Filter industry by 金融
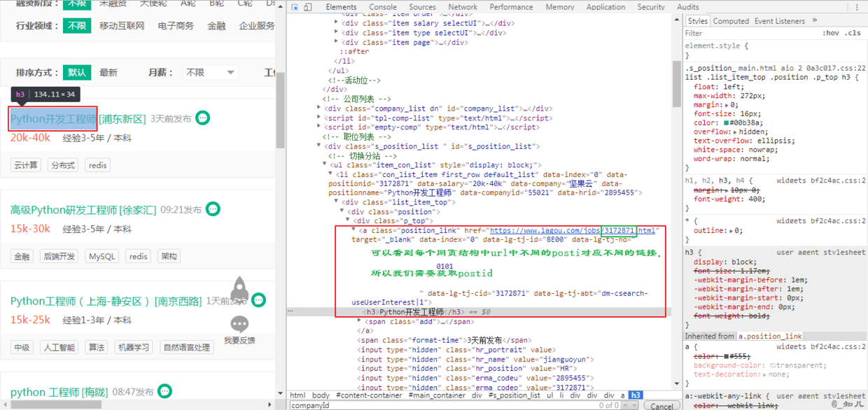The width and height of the screenshot is (868, 410). (x=216, y=26)
